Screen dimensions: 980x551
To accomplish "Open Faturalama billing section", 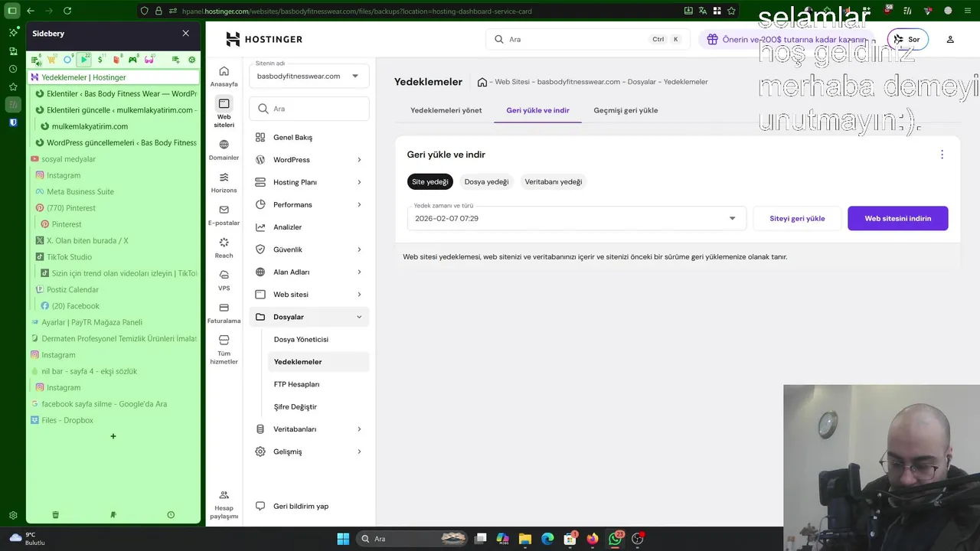I will click(224, 313).
